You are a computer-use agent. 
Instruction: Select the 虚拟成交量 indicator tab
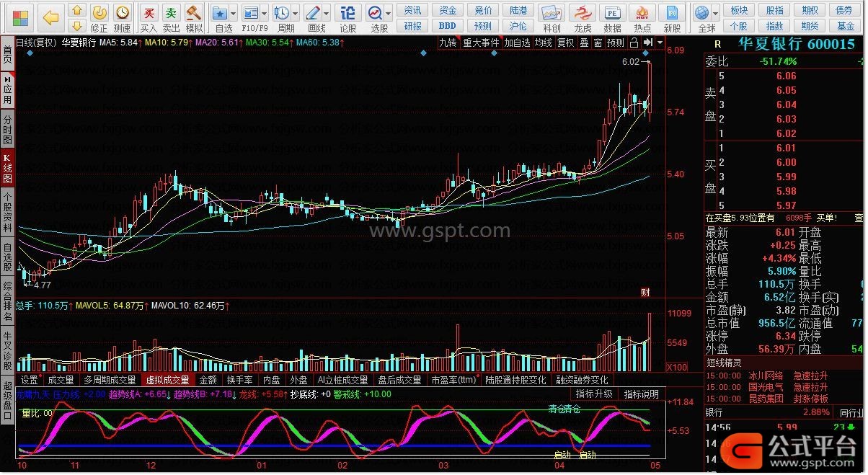pos(167,380)
